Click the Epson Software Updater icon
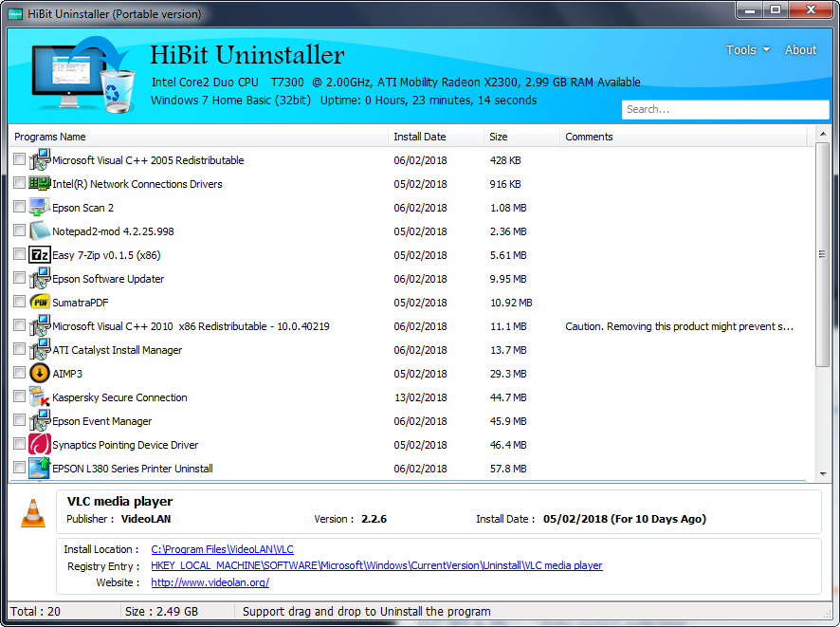 (x=40, y=278)
